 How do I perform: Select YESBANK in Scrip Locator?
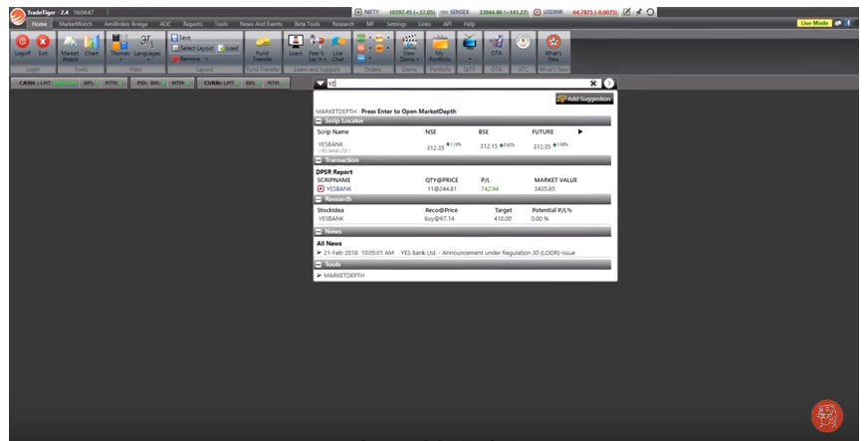point(333,146)
